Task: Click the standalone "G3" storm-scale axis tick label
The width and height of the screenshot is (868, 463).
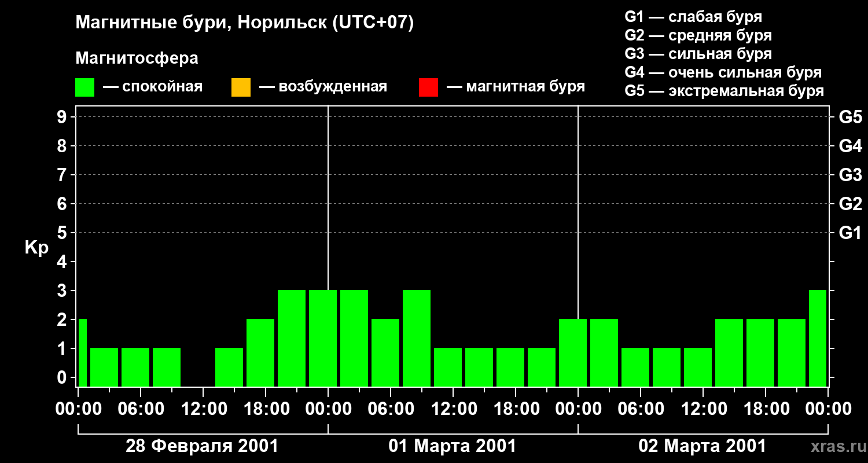Action: [x=850, y=175]
